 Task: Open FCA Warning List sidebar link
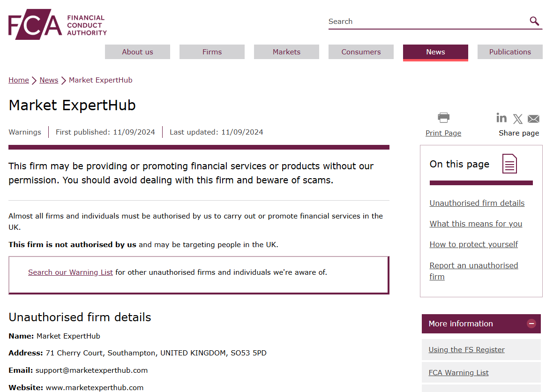458,372
